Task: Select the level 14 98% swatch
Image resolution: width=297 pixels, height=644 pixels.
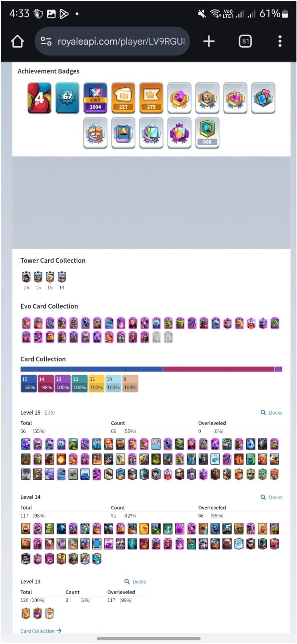Action: [x=46, y=384]
